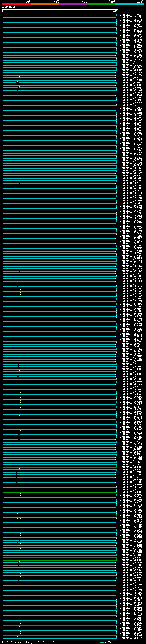Screen dimensions: 146x644
Task: Click the cyan alignment bar for UniRef100_A8JHX9
Action: click(60, 15)
